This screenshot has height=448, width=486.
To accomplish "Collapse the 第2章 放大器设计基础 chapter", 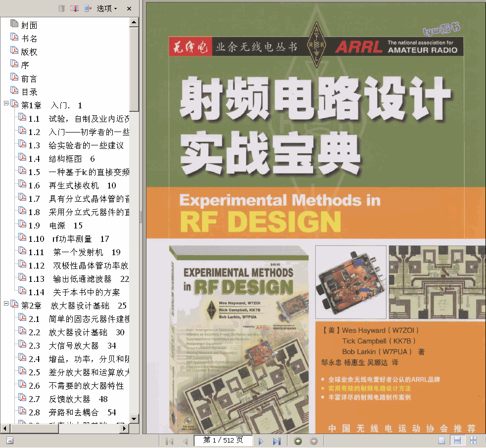I will click(6, 304).
